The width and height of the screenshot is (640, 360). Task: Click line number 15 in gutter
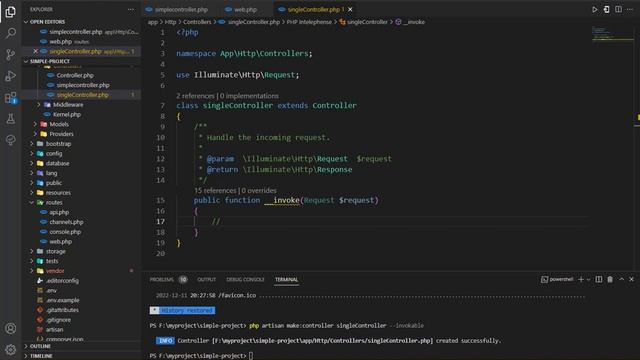click(160, 200)
